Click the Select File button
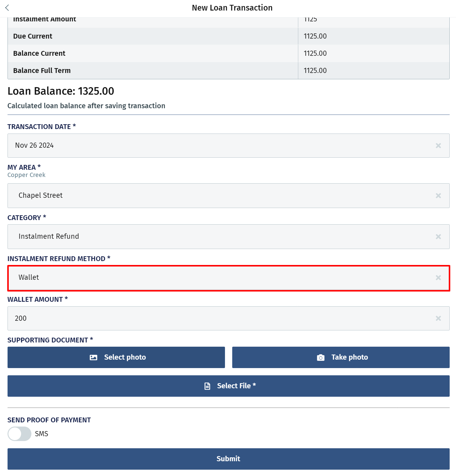This screenshot has width=456, height=476. 228,386
